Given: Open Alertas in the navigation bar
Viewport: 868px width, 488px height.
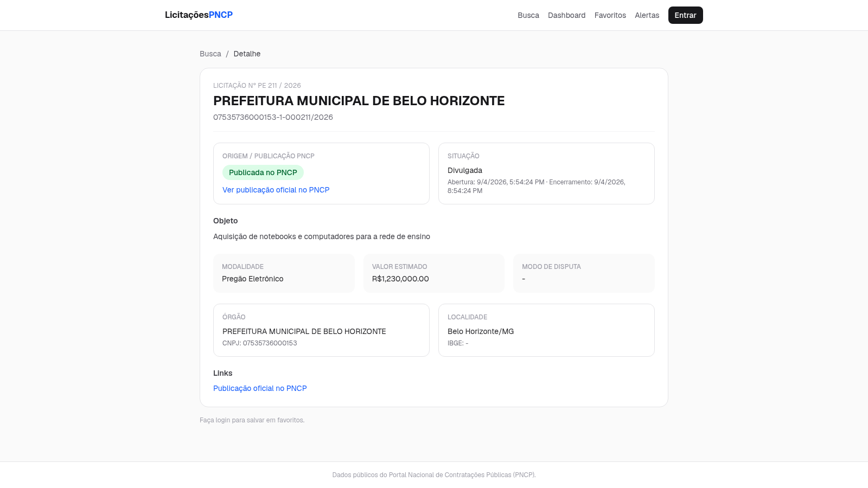Looking at the screenshot, I should pyautogui.click(x=647, y=15).
